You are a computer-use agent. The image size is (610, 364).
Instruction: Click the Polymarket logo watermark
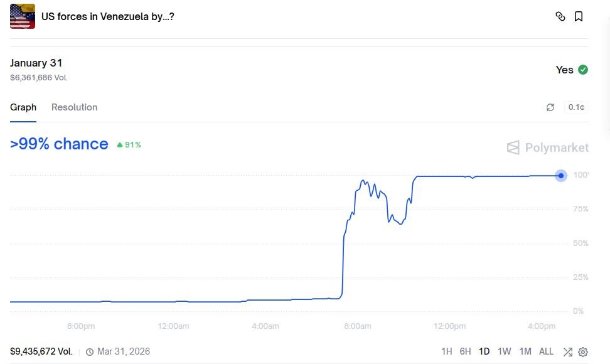click(x=548, y=147)
